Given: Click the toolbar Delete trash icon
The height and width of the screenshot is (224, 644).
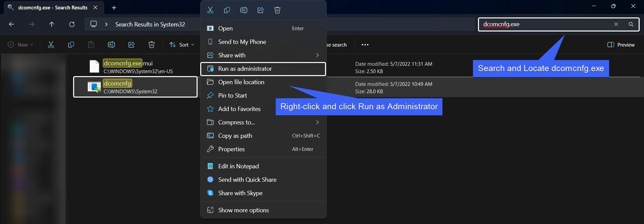Looking at the screenshot, I should tap(152, 45).
